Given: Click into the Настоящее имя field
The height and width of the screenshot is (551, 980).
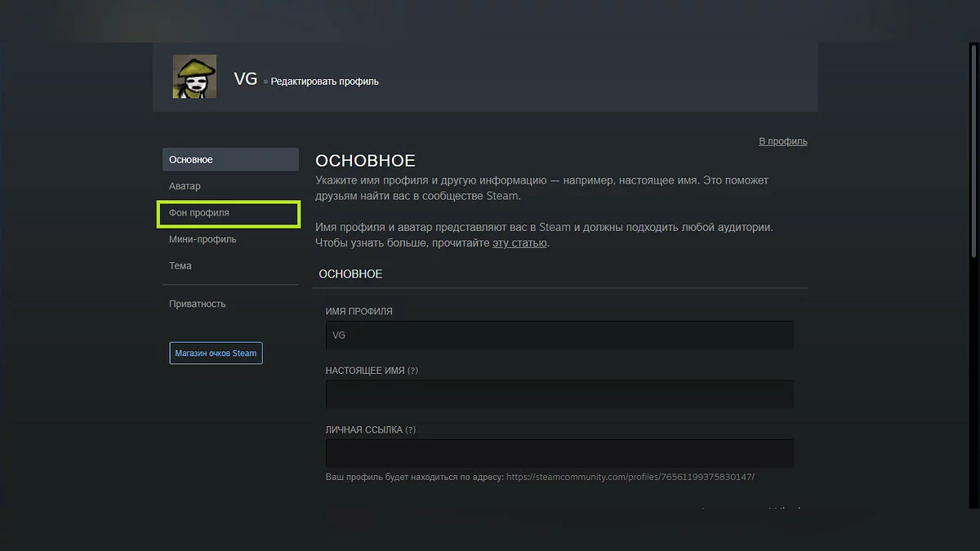Looking at the screenshot, I should click(559, 393).
